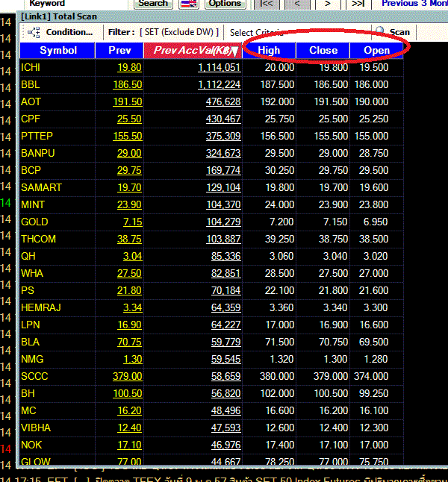
Task: Select the BBL symbol
Action: [x=30, y=84]
